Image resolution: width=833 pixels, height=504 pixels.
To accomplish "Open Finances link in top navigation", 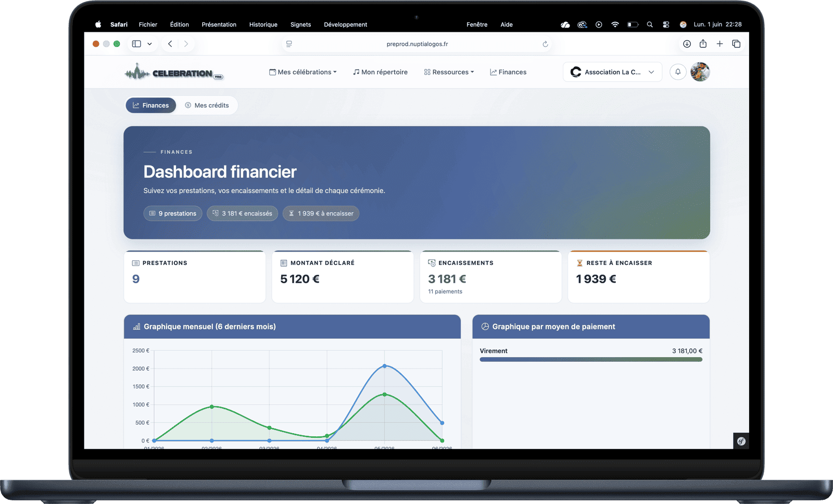I will click(508, 72).
